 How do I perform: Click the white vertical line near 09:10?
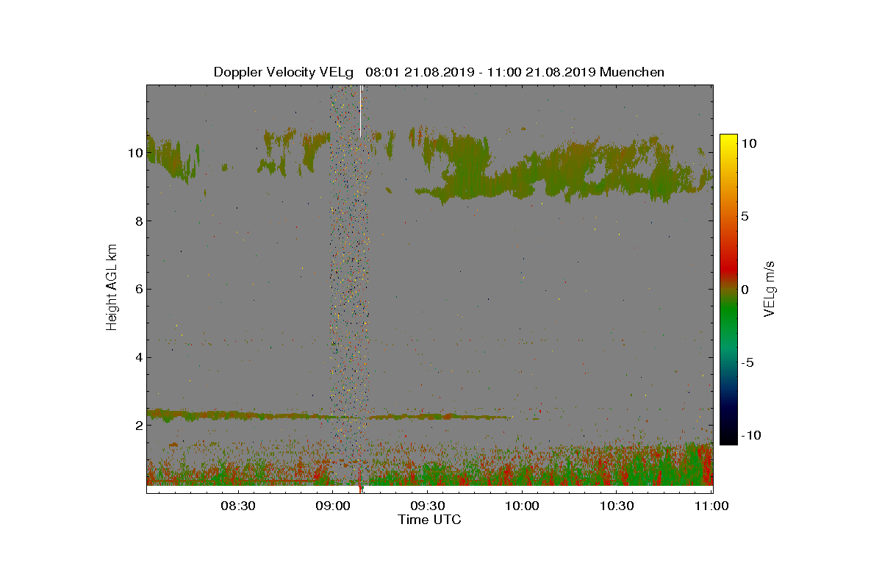[361, 110]
